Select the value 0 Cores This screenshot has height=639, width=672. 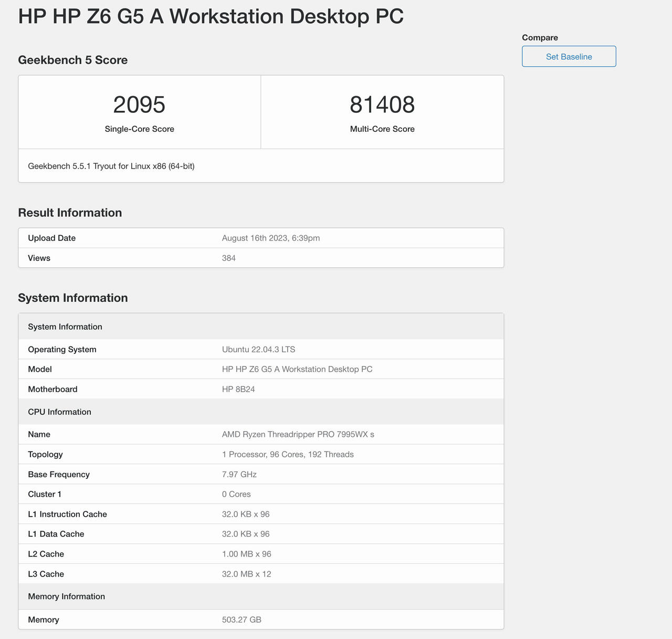tap(236, 494)
